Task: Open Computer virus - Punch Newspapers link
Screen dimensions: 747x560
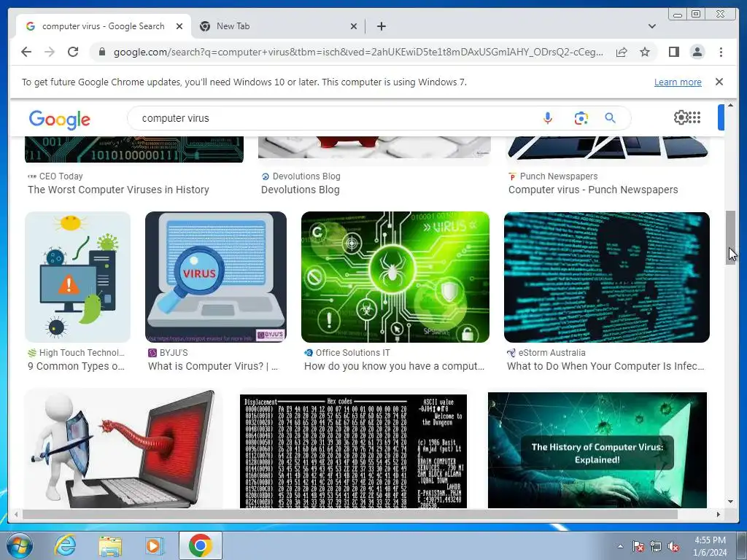Action: click(592, 190)
